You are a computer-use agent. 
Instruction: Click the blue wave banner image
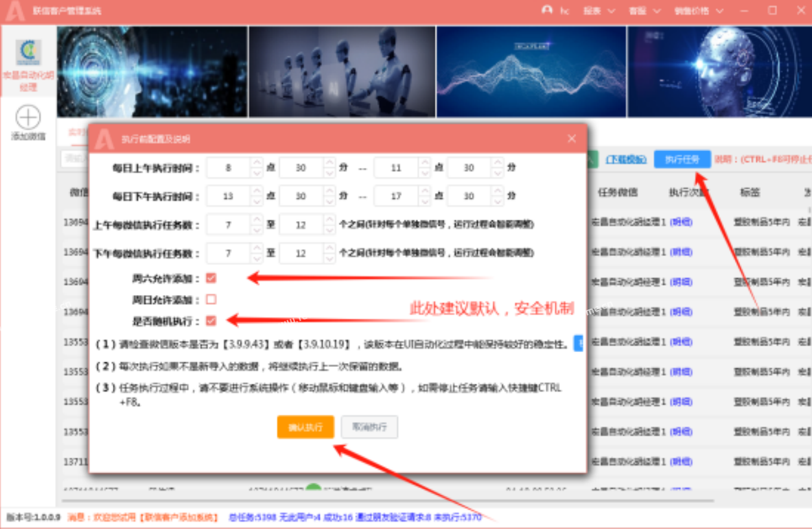click(x=531, y=71)
